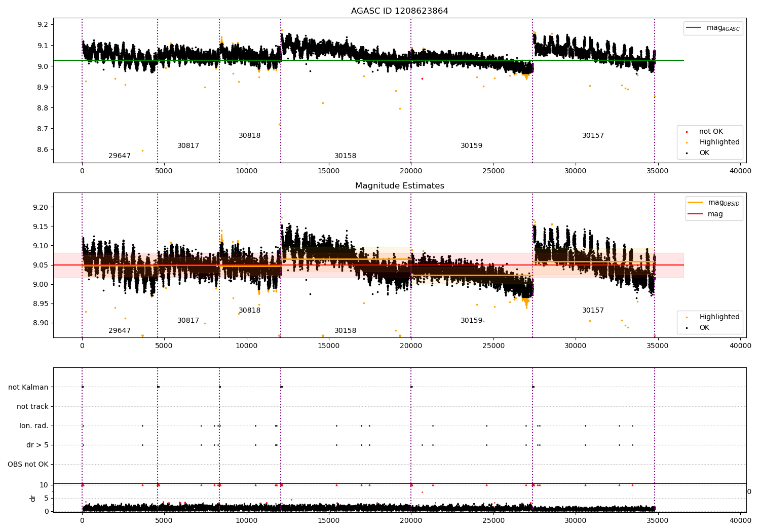This screenshot has height=532, width=760.
Task: Click the 'dr' axis label
Action: pyautogui.click(x=33, y=498)
